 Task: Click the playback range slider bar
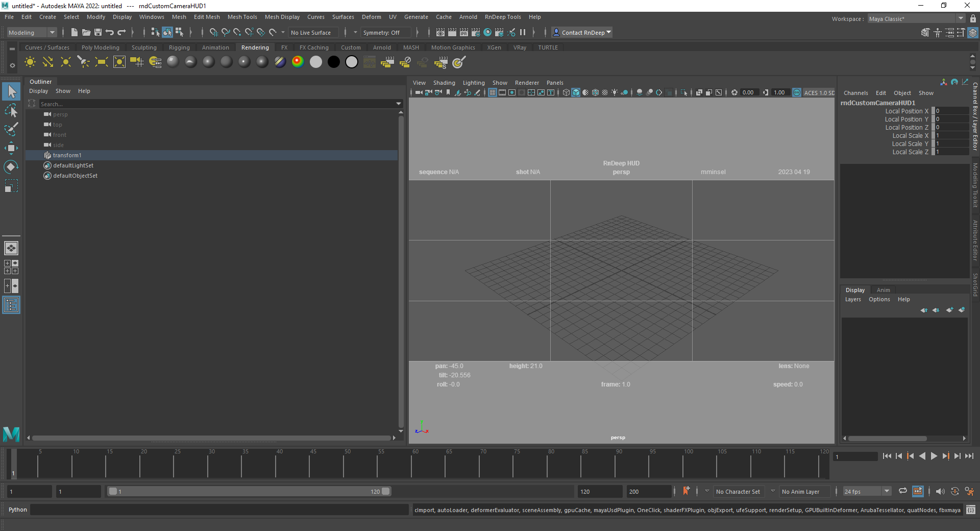(249, 491)
